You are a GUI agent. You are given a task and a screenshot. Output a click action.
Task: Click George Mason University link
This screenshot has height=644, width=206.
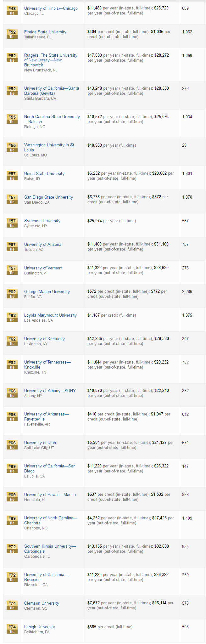point(47,291)
